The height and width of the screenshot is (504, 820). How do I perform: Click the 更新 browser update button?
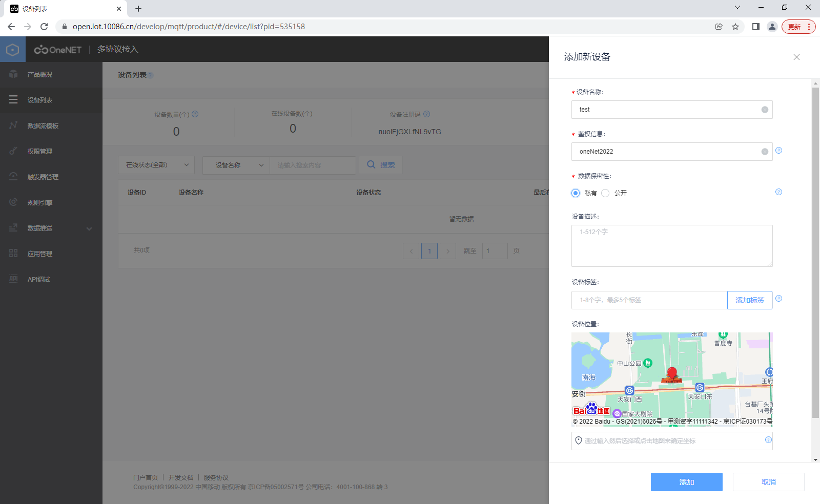pos(798,27)
